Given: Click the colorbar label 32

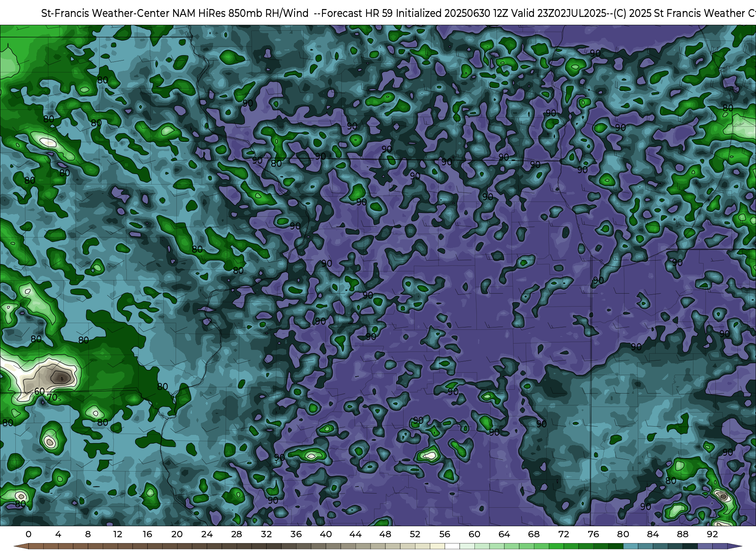Looking at the screenshot, I should pos(266,534).
